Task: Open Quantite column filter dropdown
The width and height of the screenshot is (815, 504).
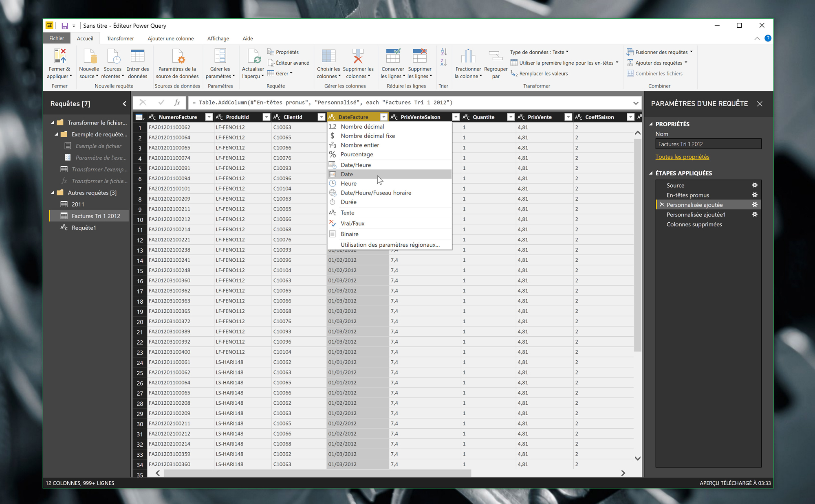Action: (511, 117)
